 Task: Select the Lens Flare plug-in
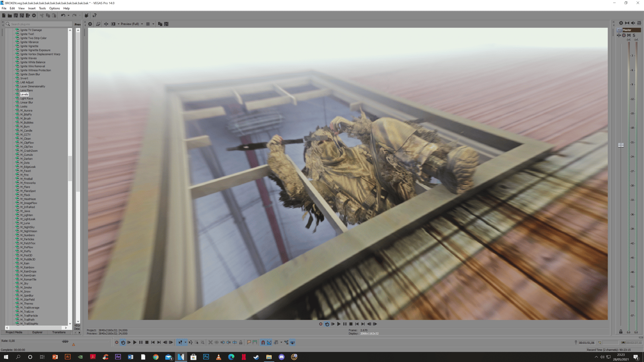26,90
